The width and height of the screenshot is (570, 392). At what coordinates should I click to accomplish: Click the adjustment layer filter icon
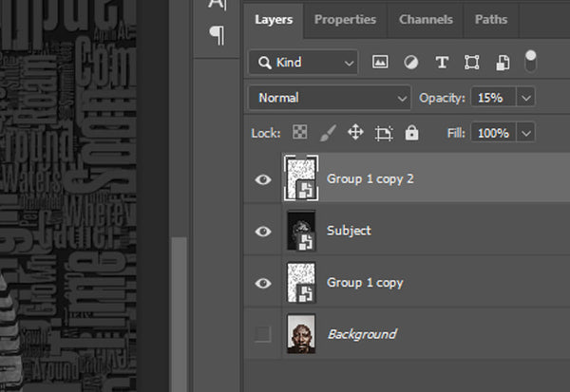pos(410,63)
